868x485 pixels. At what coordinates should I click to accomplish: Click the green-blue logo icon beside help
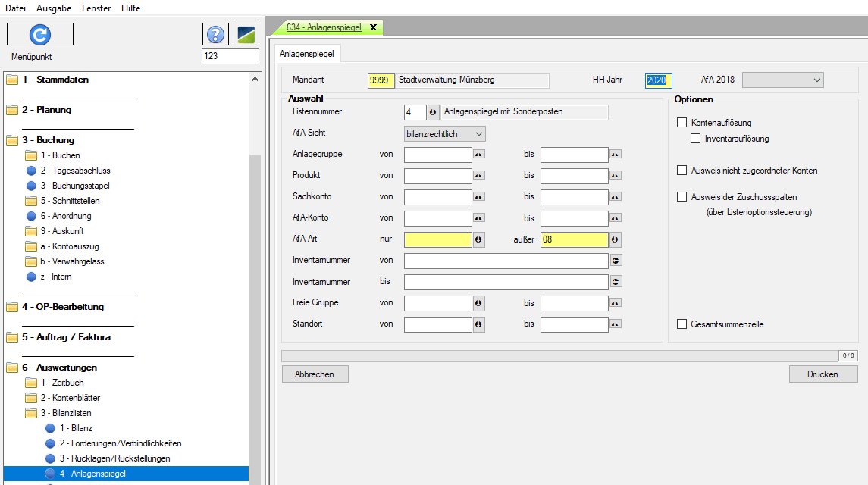point(246,34)
